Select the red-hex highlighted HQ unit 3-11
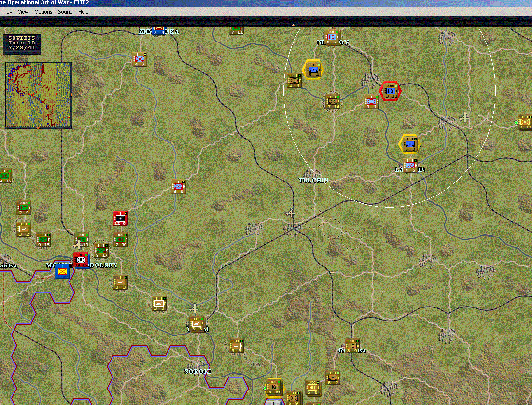The height and width of the screenshot is (405, 532). [x=391, y=91]
